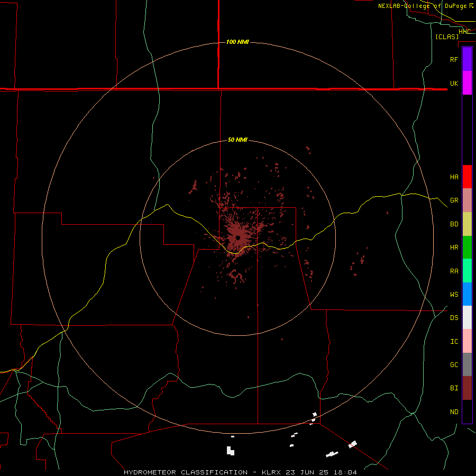Select the light pink IC legend swatch

pos(467,341)
